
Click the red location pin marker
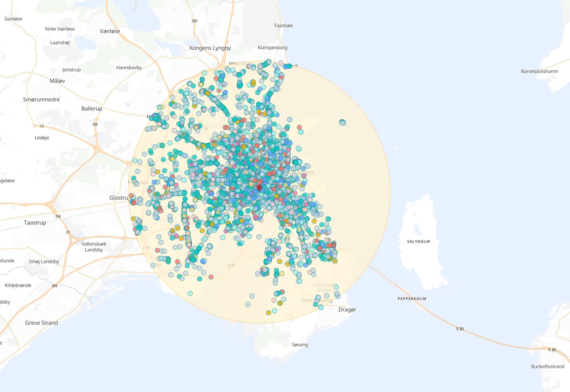coord(259,188)
